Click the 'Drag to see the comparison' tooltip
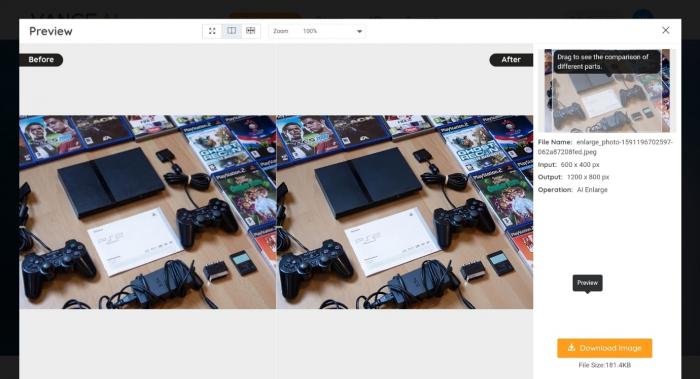The height and width of the screenshot is (379, 700). coord(607,62)
